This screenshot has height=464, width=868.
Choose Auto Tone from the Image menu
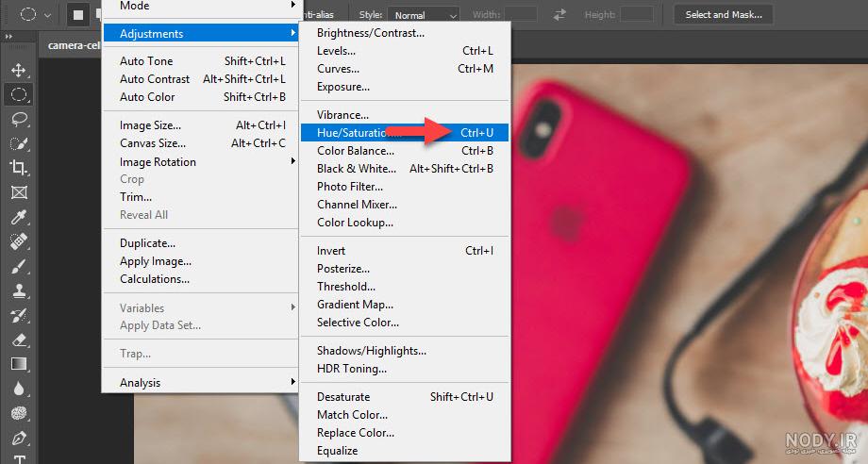pos(201,61)
